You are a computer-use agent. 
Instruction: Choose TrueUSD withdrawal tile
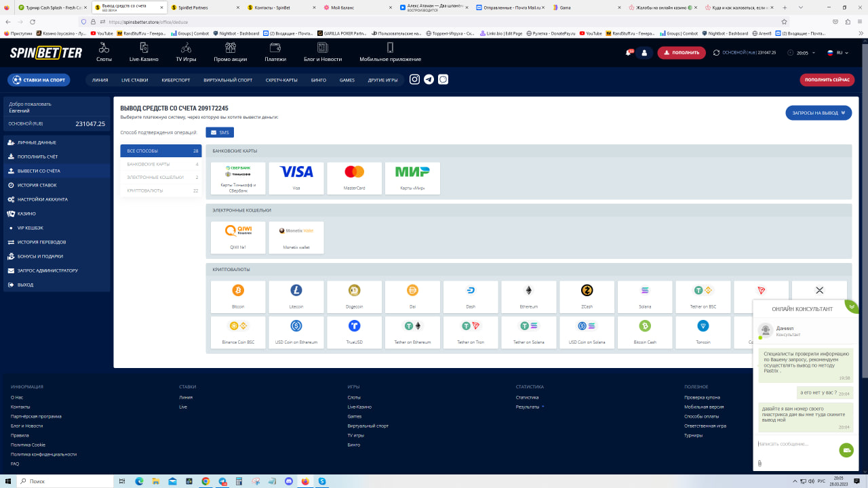pos(354,333)
